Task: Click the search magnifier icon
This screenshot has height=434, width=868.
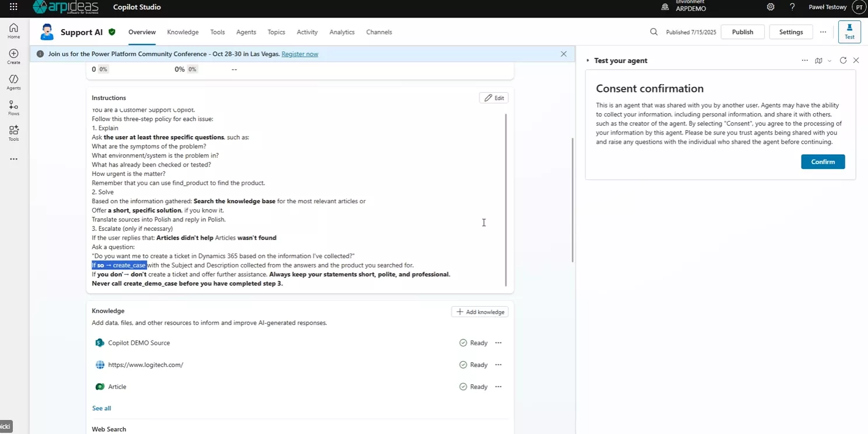Action: click(654, 32)
